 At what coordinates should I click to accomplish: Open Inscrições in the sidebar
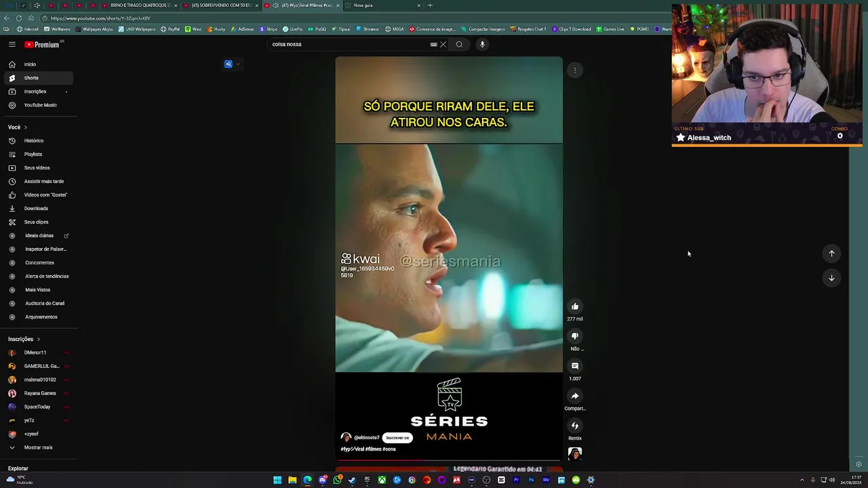coord(39,91)
